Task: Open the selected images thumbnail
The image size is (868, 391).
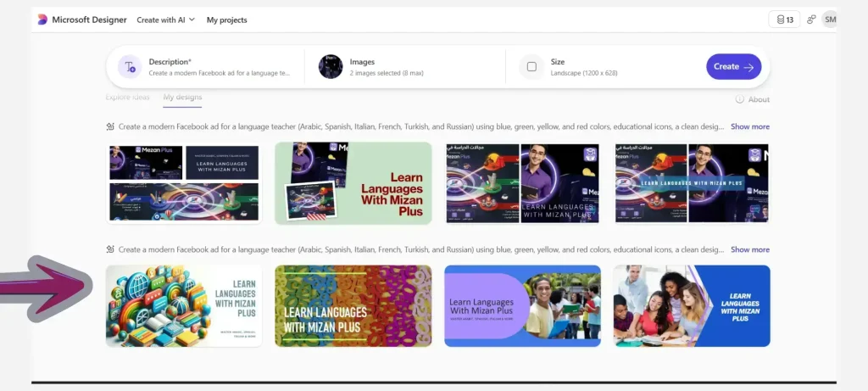Action: pos(331,66)
